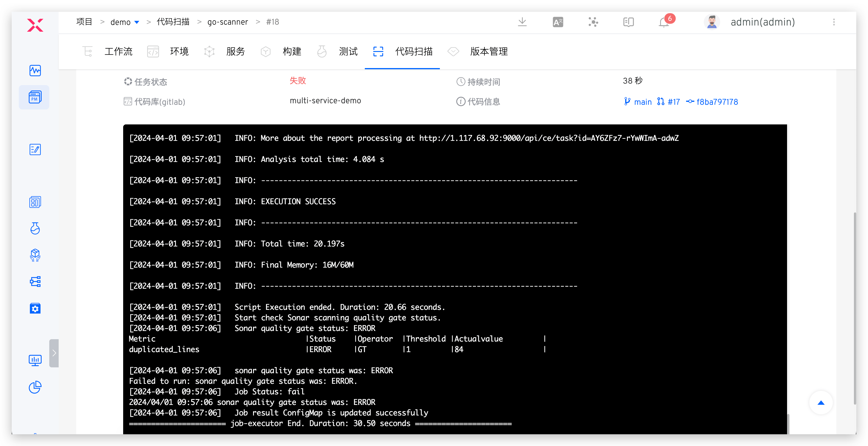
Task: Open the 版本管理 tab
Action: [x=489, y=52]
